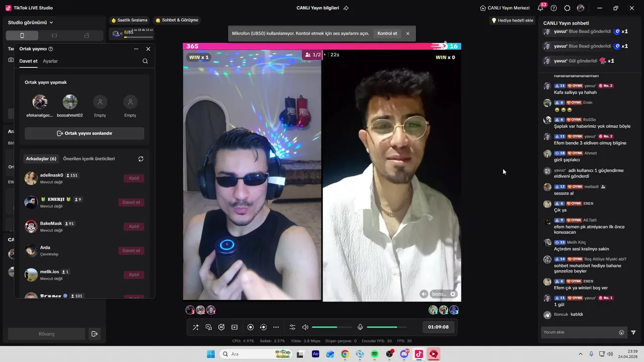Image resolution: width=644 pixels, height=362 pixels.
Task: Adjust the microphone level slider
Action: (x=387, y=327)
